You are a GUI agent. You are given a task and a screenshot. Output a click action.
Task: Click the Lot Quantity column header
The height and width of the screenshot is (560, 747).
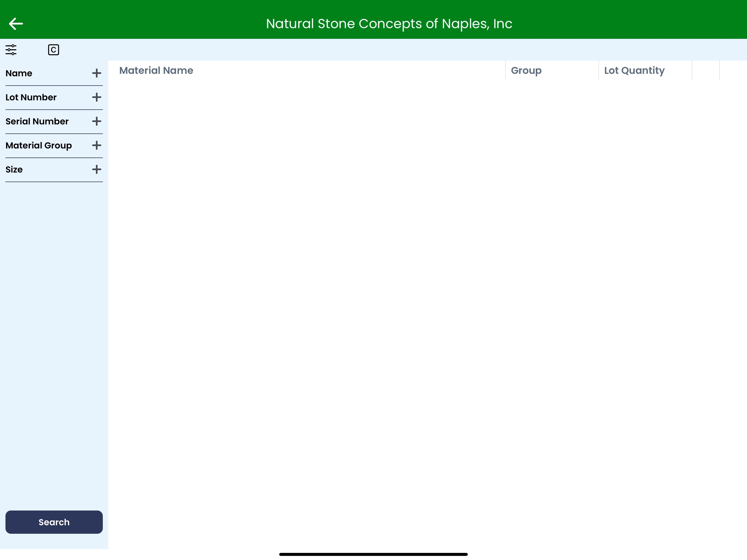click(x=634, y=71)
